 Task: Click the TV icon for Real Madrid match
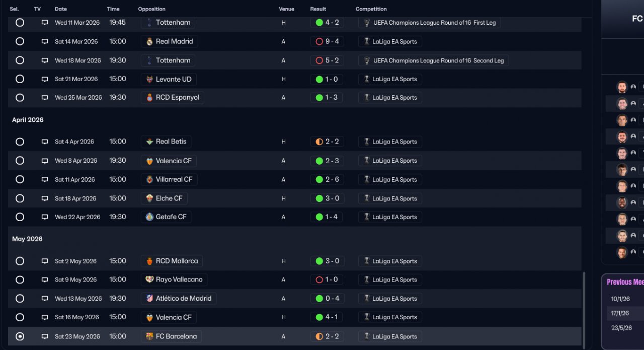pos(45,42)
